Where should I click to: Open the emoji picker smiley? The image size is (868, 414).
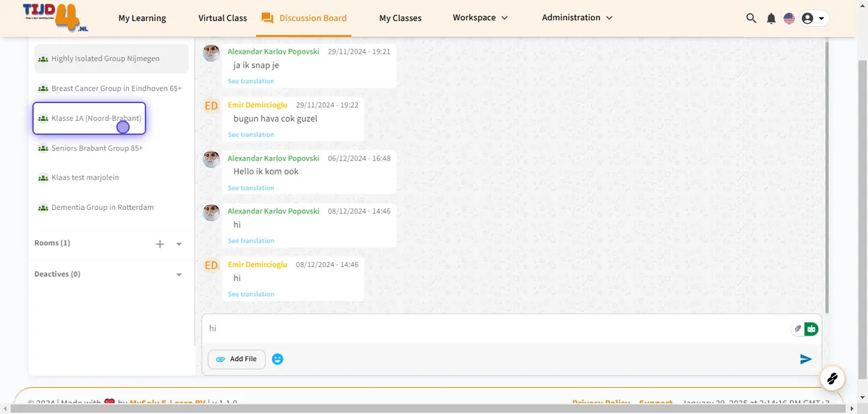pyautogui.click(x=278, y=359)
